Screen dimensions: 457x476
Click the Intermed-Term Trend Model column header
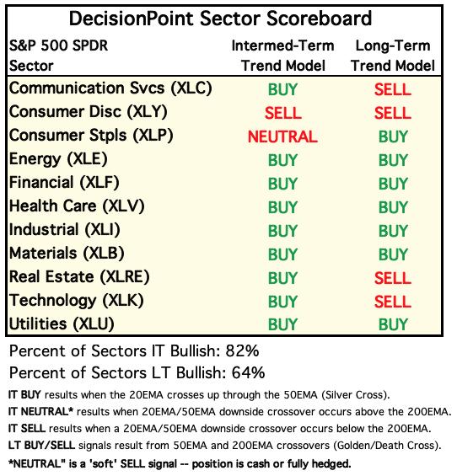coord(283,56)
